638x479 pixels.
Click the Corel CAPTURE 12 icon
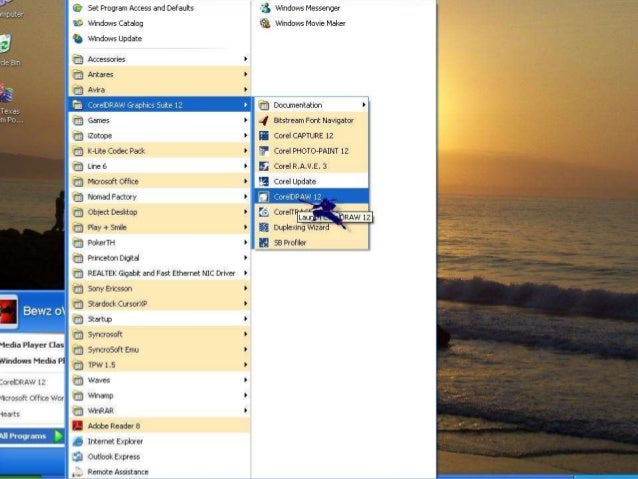coord(264,136)
